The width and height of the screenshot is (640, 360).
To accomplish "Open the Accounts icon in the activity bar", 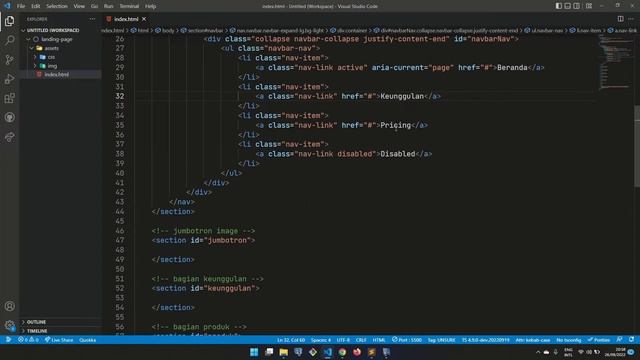I will pyautogui.click(x=9, y=306).
